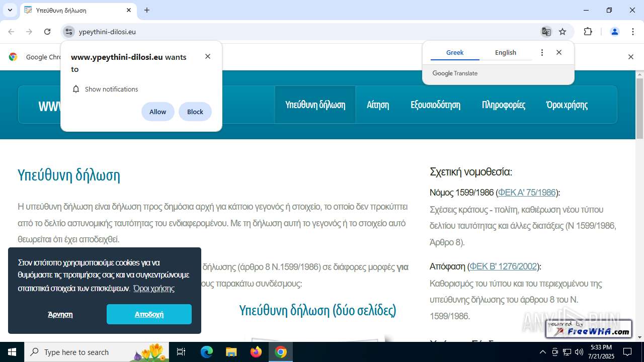Screen dimensions: 644x362
Task: Open ΦΕΚ Α' 75/1986 link
Action: [x=527, y=193]
